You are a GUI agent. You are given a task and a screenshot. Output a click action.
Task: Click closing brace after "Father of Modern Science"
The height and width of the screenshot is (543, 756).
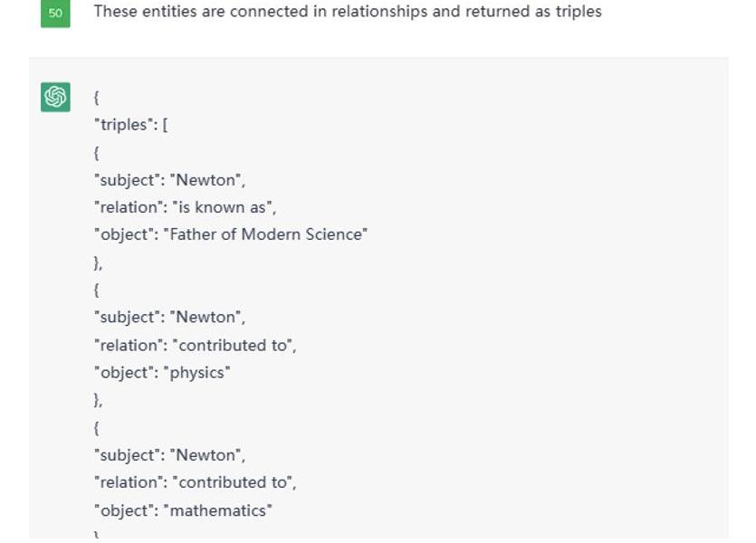(98, 262)
